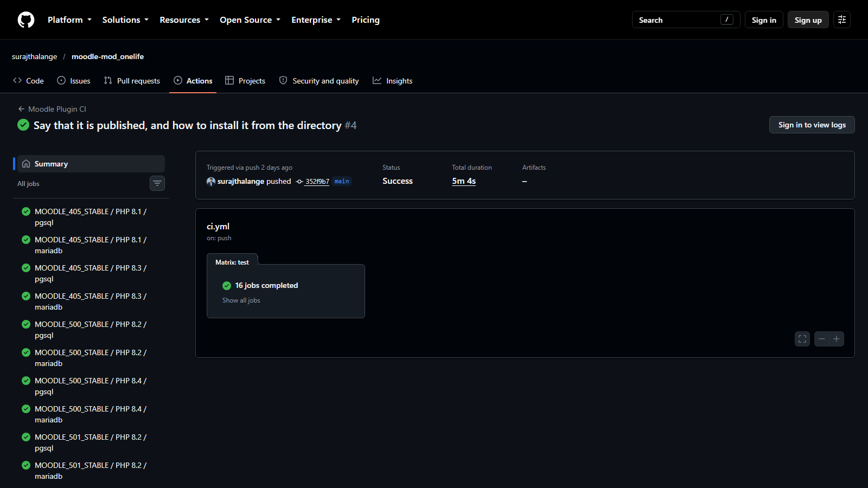Click the Summary home icon

(x=26, y=164)
